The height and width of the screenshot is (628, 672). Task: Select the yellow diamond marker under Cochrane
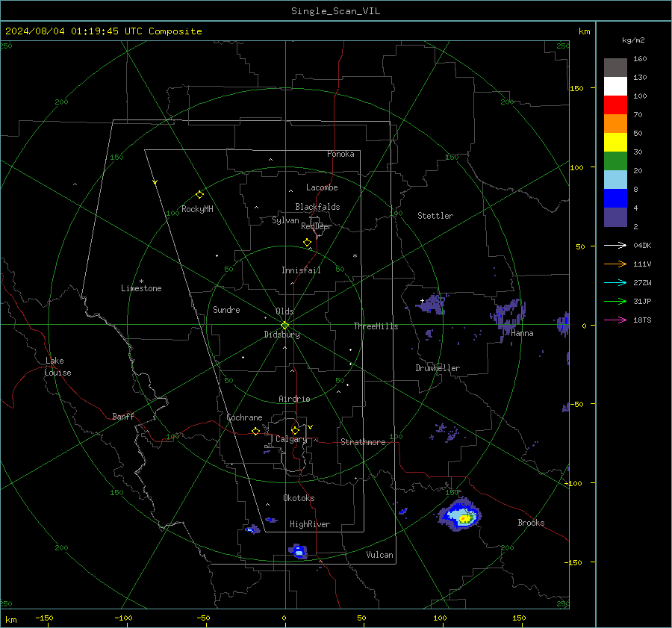tap(255, 432)
